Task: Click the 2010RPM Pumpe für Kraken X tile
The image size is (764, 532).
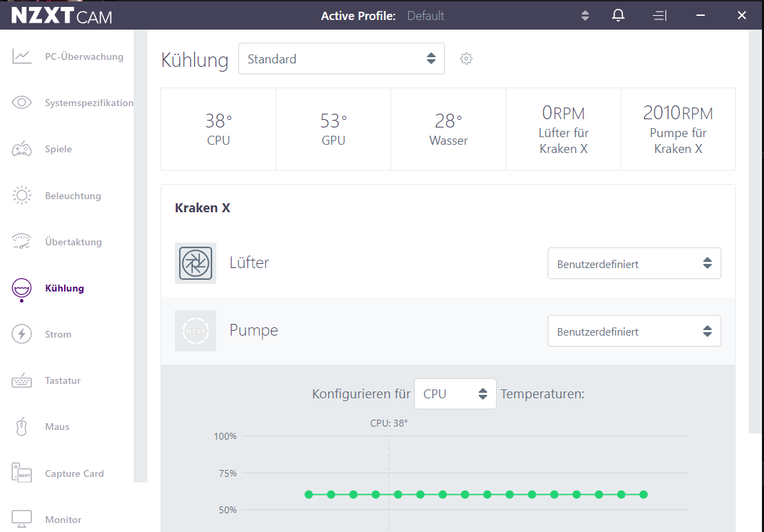Action: (x=679, y=129)
